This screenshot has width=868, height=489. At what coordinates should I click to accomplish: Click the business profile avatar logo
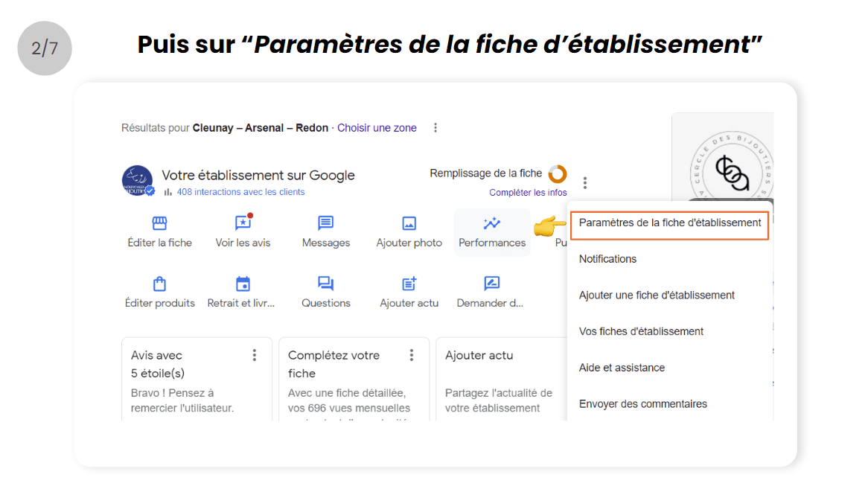137,180
